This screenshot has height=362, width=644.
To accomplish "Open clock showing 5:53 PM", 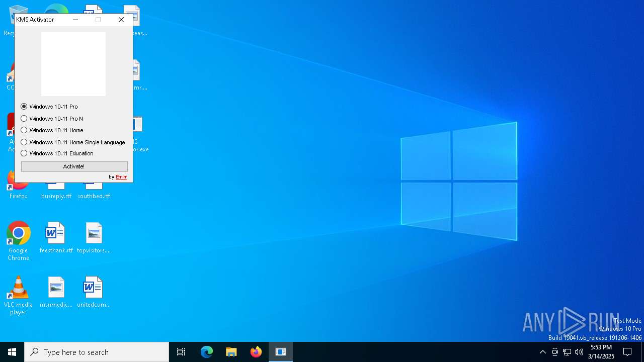I will (601, 352).
